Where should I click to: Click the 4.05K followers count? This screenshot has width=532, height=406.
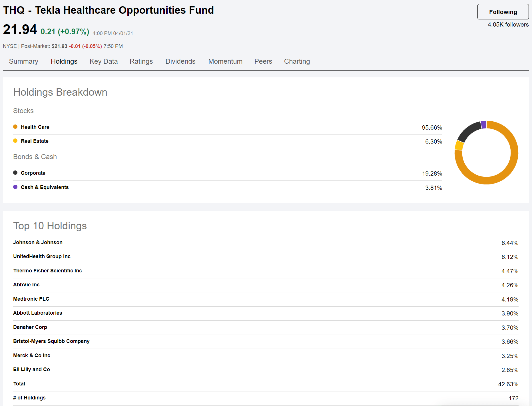(x=508, y=25)
